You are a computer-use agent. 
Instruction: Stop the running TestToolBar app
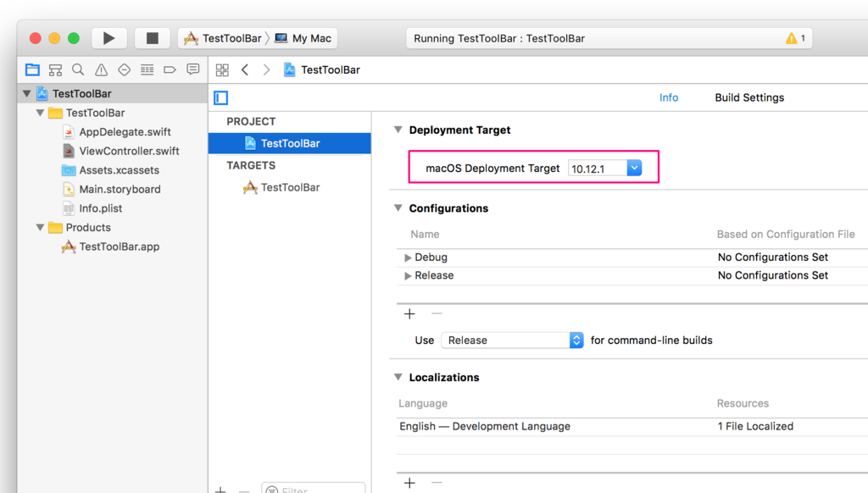[x=153, y=38]
